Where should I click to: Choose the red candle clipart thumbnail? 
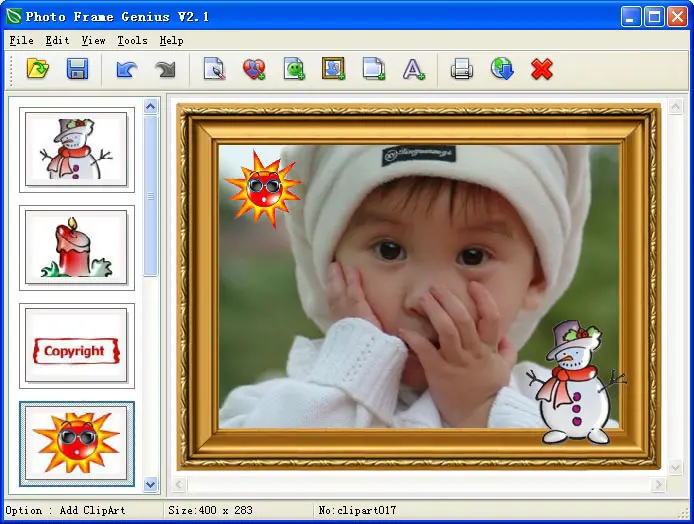(x=77, y=248)
